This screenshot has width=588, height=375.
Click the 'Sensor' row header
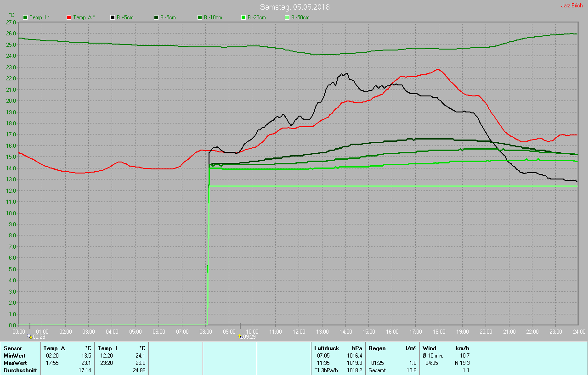12,348
